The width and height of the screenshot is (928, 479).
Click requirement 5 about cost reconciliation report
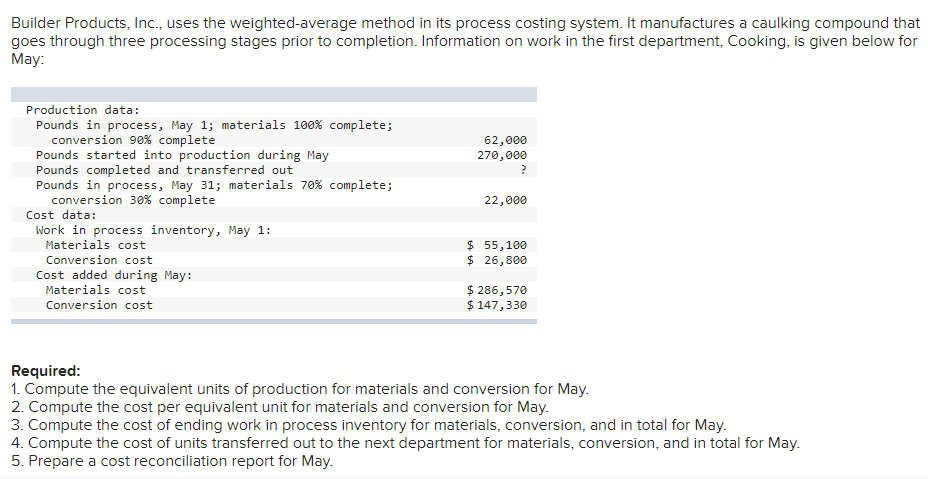tap(172, 461)
